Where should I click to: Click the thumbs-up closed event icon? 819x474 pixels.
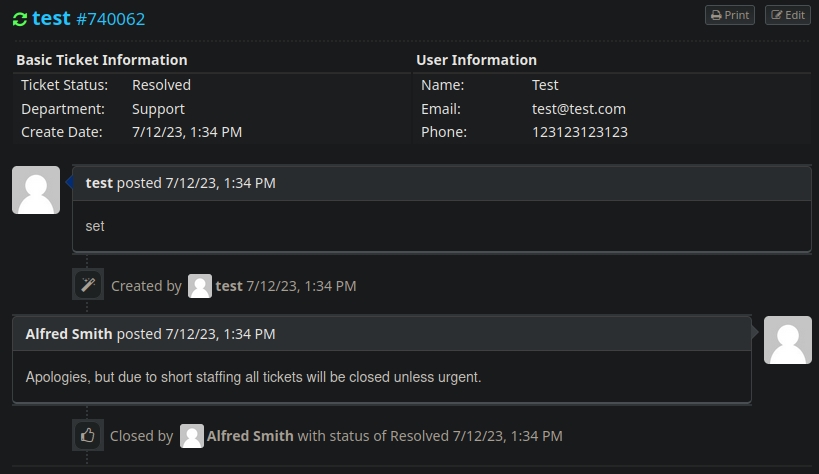pyautogui.click(x=88, y=435)
